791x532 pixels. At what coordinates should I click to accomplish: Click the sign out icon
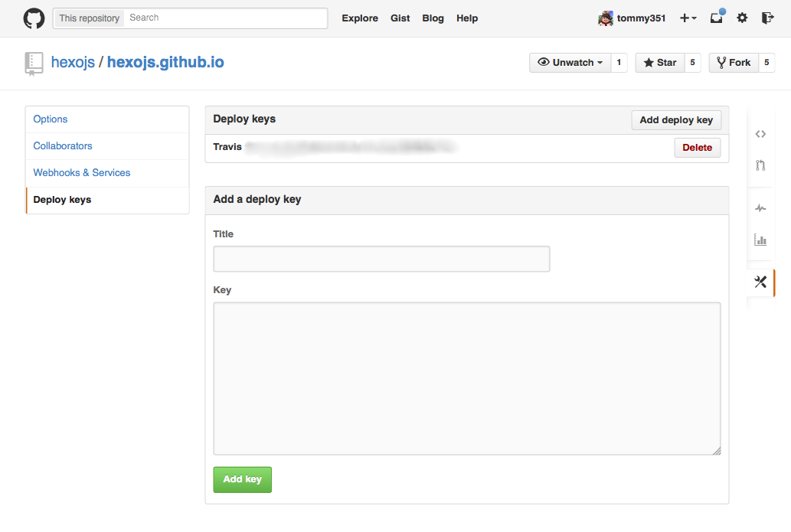point(767,18)
